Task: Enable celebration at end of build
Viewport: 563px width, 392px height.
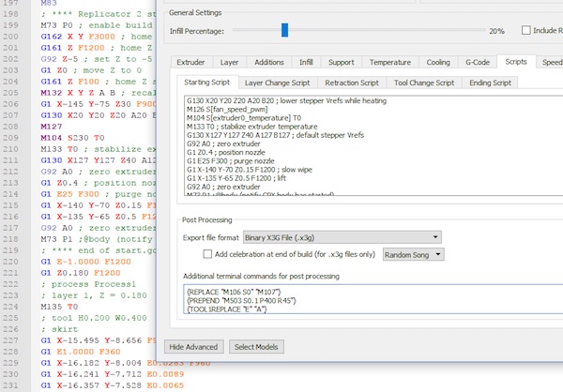Action: pos(207,254)
